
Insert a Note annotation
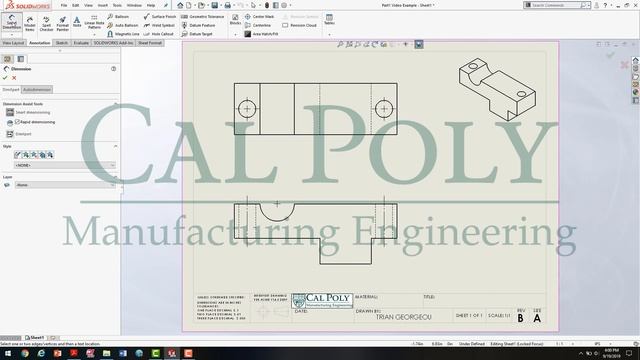[x=77, y=22]
